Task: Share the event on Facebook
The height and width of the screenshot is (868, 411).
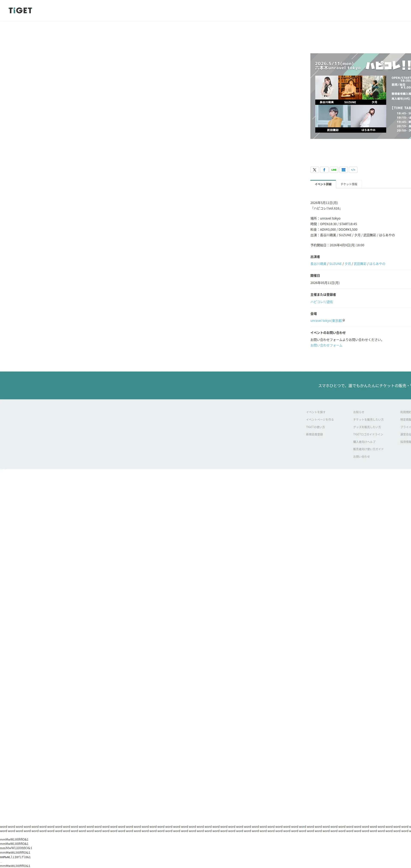Action: (x=324, y=170)
